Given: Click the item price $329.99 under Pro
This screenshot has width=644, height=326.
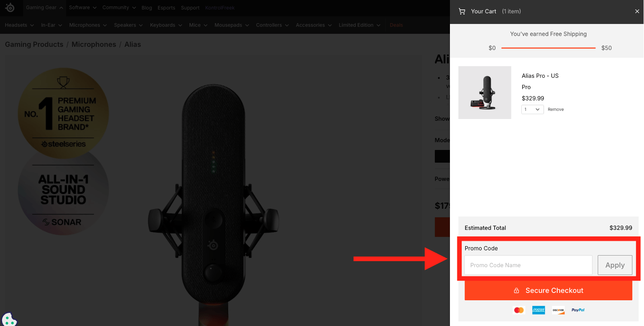Looking at the screenshot, I should pyautogui.click(x=533, y=98).
